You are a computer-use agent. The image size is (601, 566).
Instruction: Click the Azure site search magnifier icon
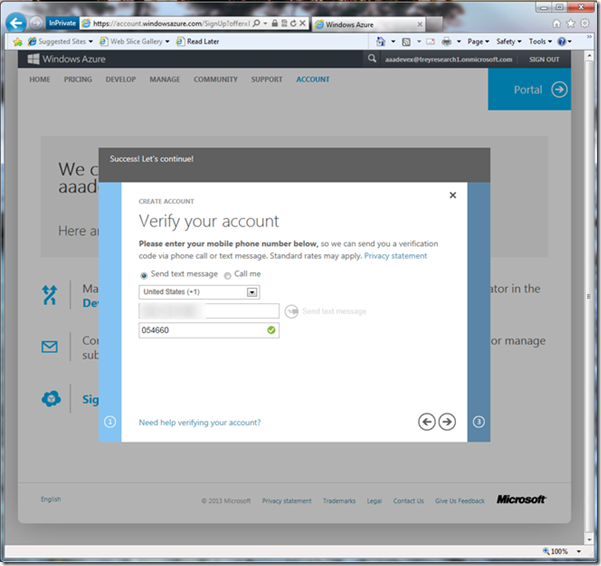[x=371, y=59]
